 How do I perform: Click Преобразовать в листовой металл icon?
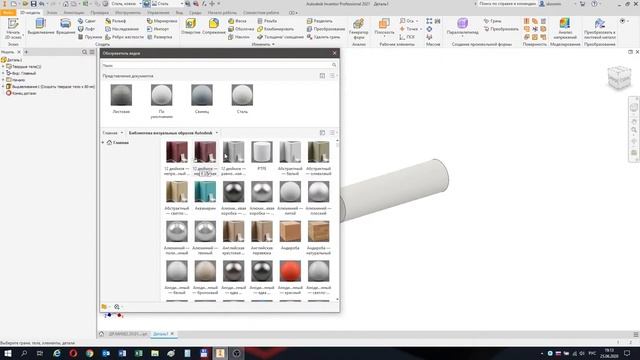(x=600, y=23)
